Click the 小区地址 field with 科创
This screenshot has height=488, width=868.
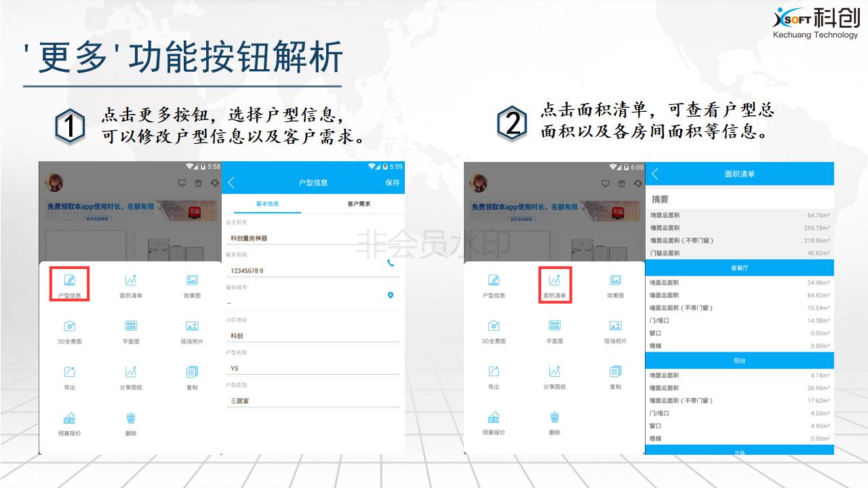click(x=313, y=335)
